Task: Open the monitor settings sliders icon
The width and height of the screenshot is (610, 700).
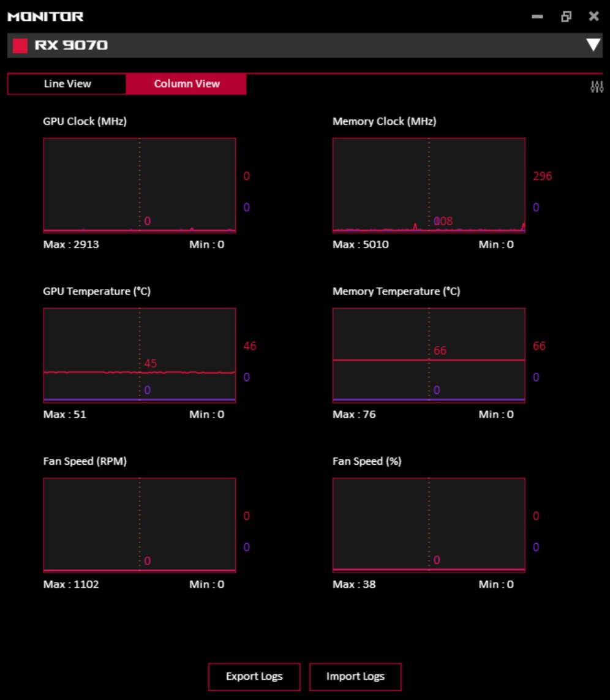Action: [597, 87]
